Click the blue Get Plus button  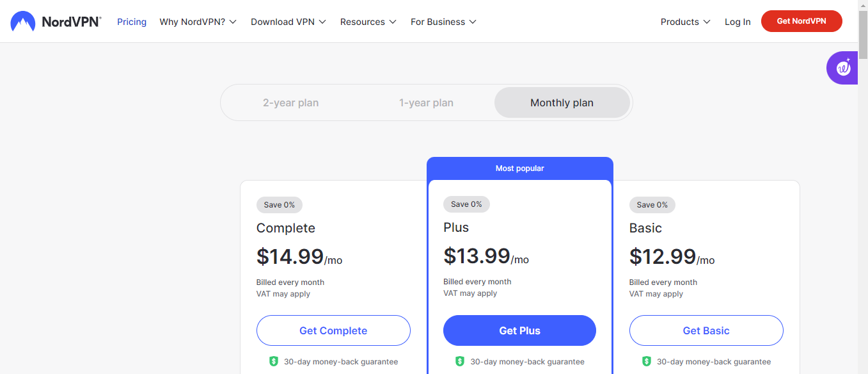pos(519,330)
